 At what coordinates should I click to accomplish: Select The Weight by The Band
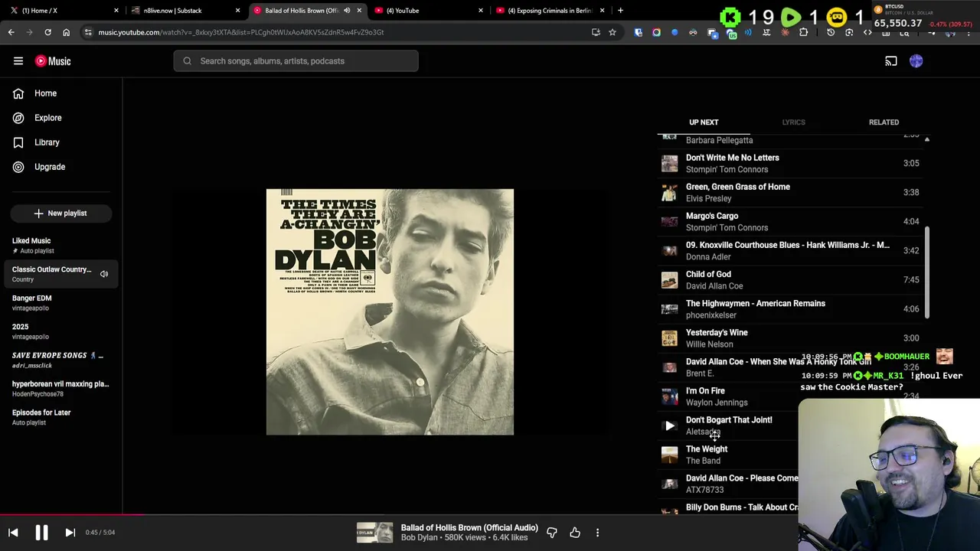coord(727,455)
